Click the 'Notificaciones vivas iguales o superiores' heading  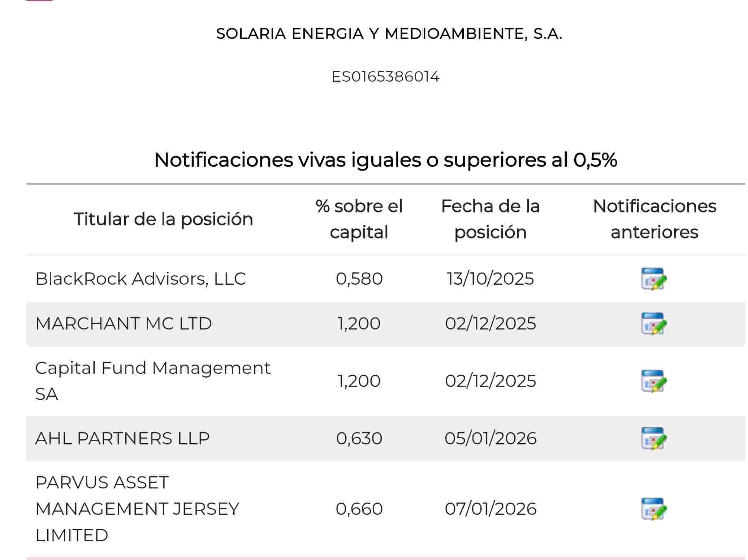click(x=385, y=160)
